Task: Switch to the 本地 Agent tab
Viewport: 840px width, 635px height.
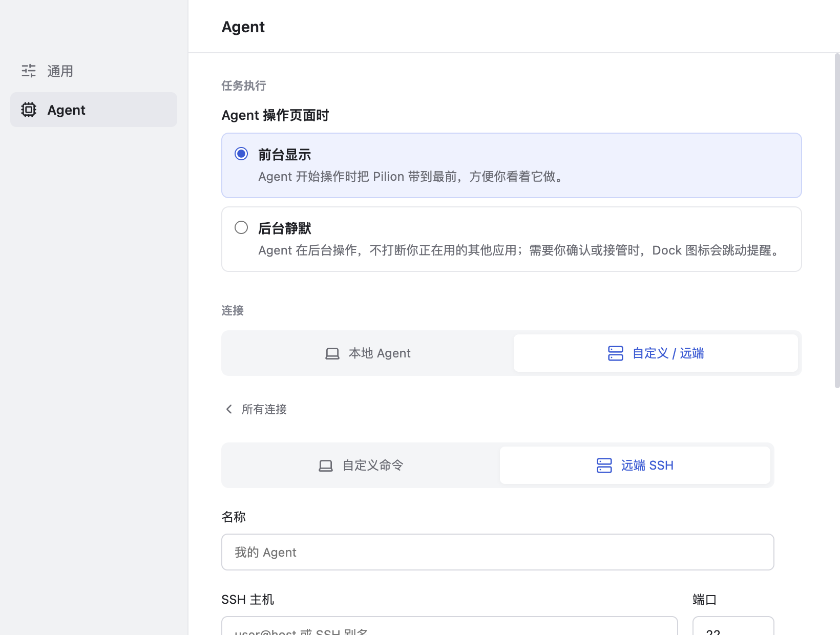Action: point(368,353)
